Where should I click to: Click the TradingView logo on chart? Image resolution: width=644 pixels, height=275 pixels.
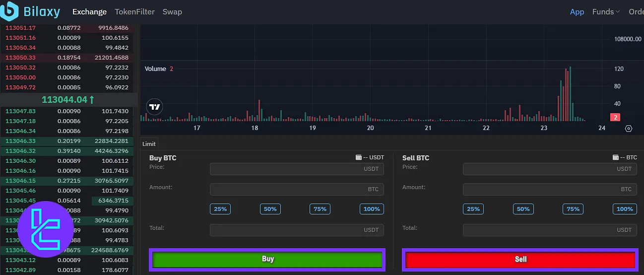point(155,107)
